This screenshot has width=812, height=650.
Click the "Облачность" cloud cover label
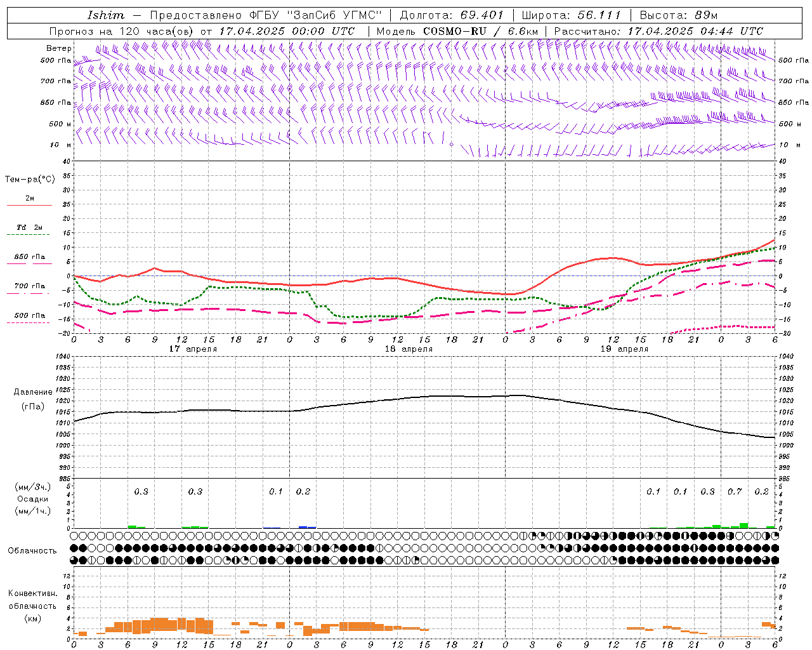point(32,550)
